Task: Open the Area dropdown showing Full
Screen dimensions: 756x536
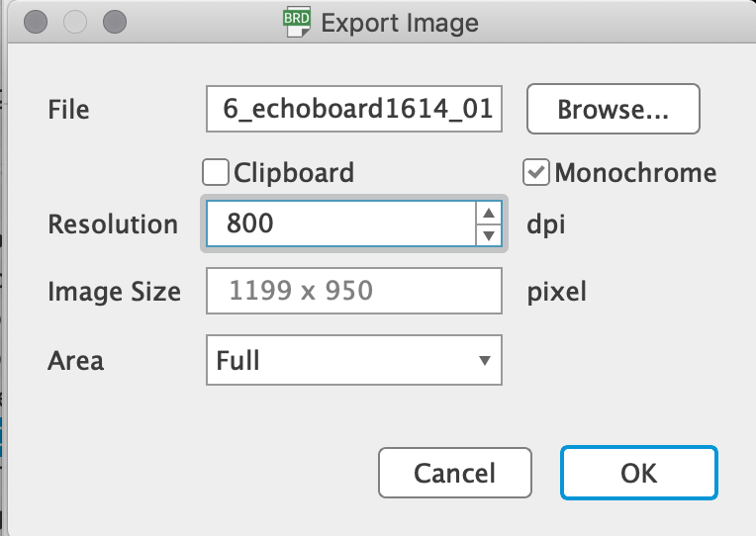Action: pos(354,360)
